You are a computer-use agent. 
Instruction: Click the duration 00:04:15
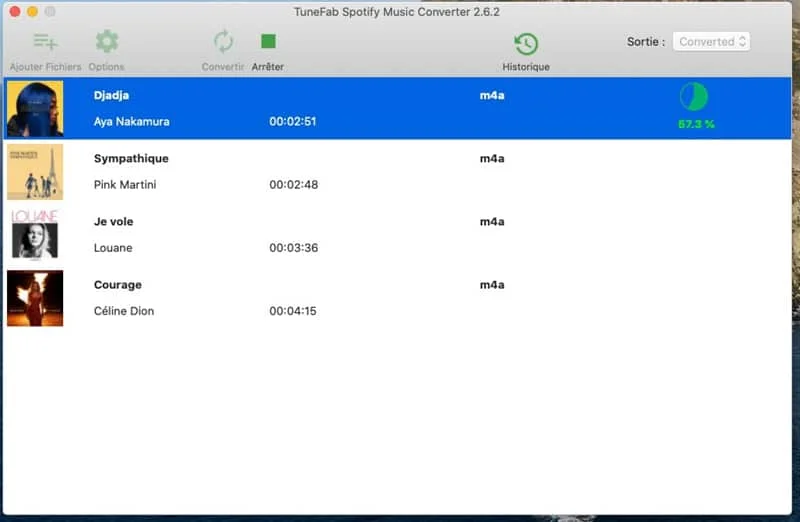(293, 311)
